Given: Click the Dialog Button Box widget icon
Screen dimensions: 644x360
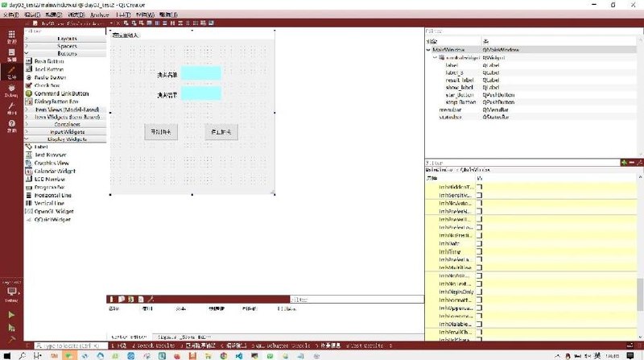Looking at the screenshot, I should coord(29,101).
